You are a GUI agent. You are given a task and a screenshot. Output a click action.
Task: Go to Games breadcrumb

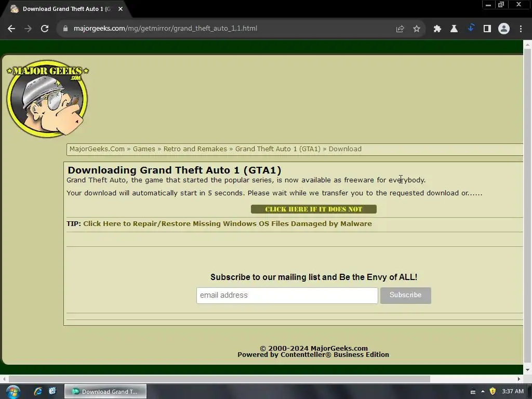pos(144,149)
